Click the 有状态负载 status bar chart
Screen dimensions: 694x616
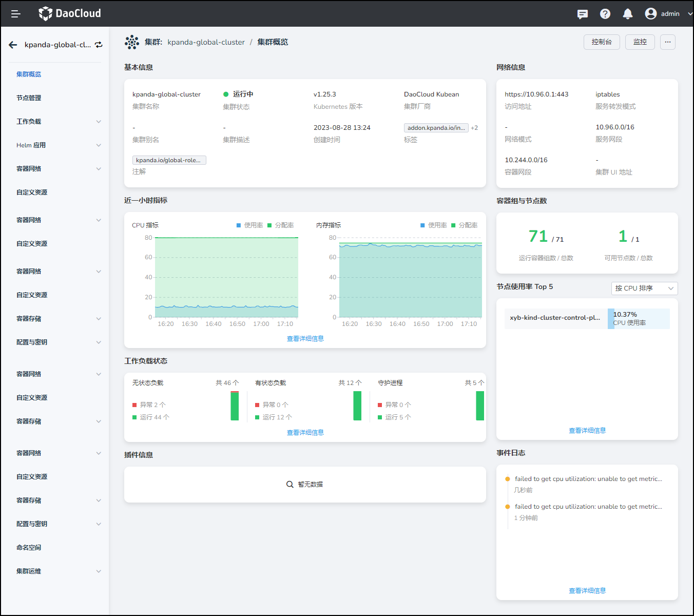(357, 406)
